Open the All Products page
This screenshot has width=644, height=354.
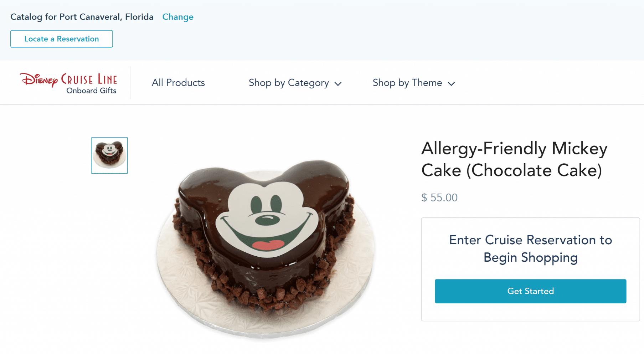(178, 83)
